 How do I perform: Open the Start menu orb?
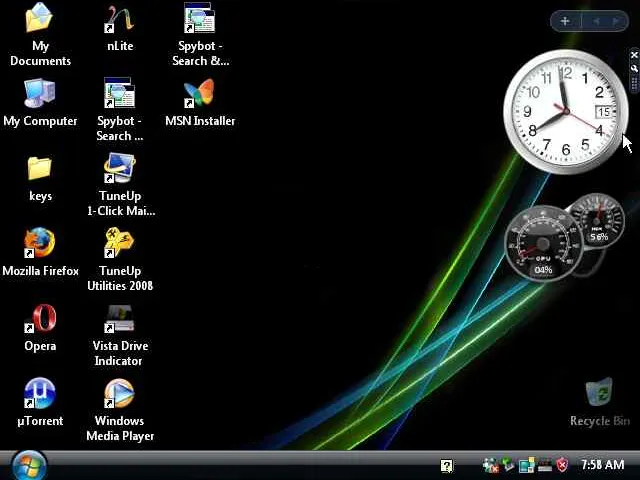tap(29, 466)
